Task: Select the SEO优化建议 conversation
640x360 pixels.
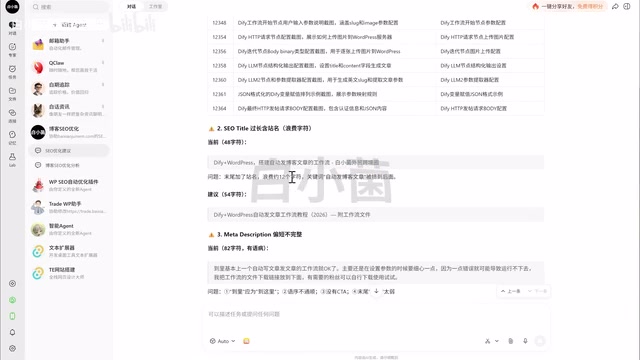Action: [69, 151]
